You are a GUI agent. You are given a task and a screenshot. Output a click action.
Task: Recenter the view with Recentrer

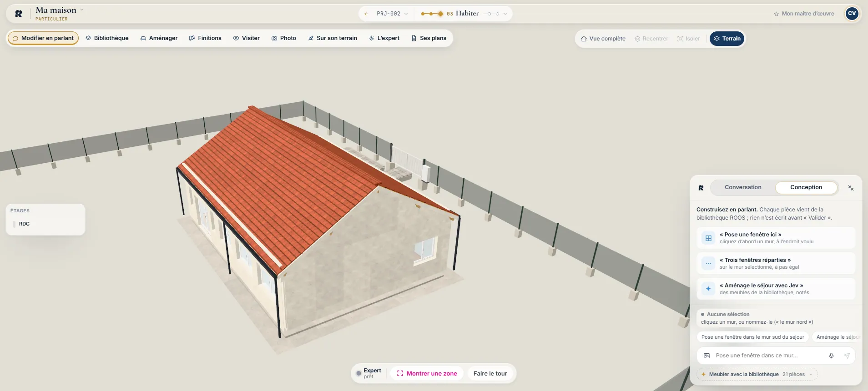pos(651,39)
